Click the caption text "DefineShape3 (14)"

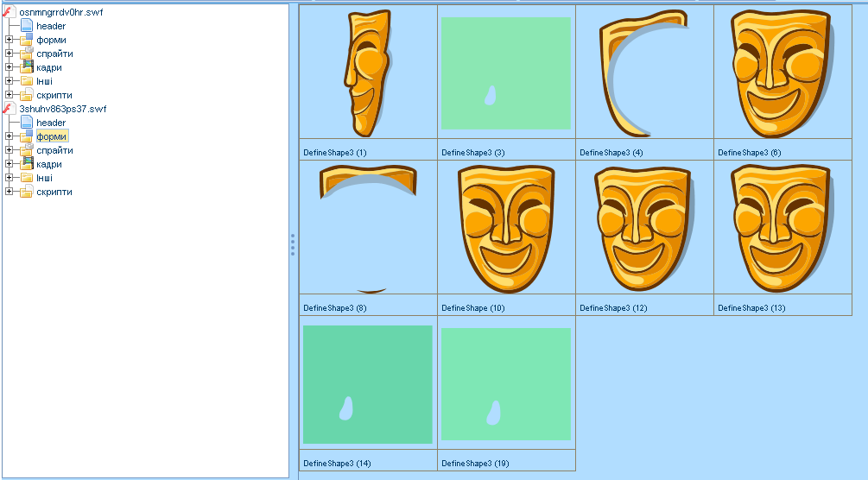pyautogui.click(x=337, y=464)
